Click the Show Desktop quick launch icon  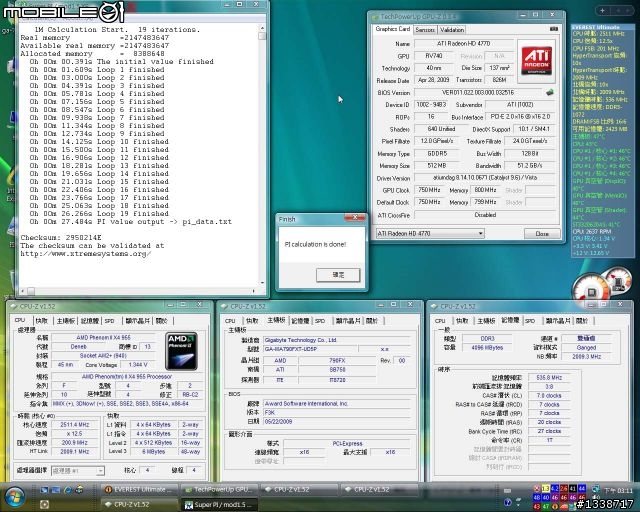pos(44,489)
